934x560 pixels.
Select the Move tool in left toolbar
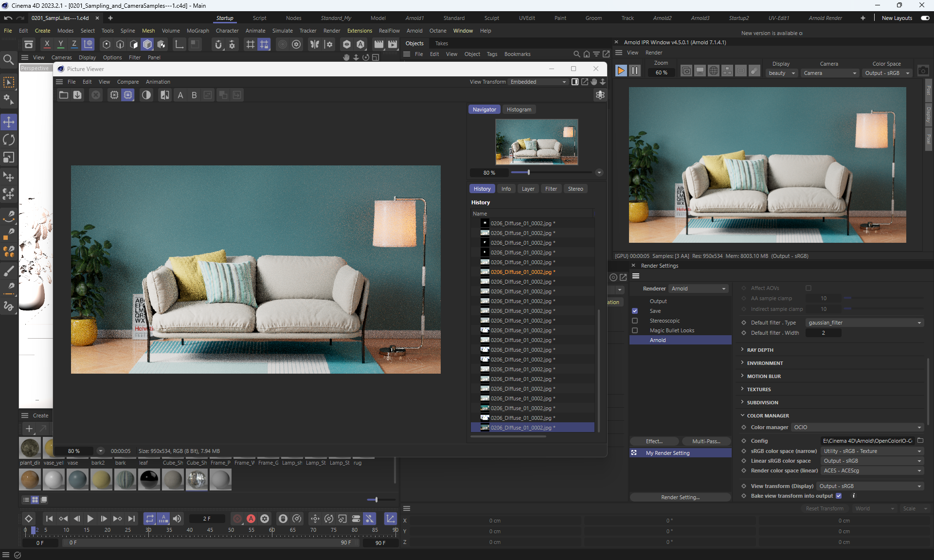pos(9,122)
